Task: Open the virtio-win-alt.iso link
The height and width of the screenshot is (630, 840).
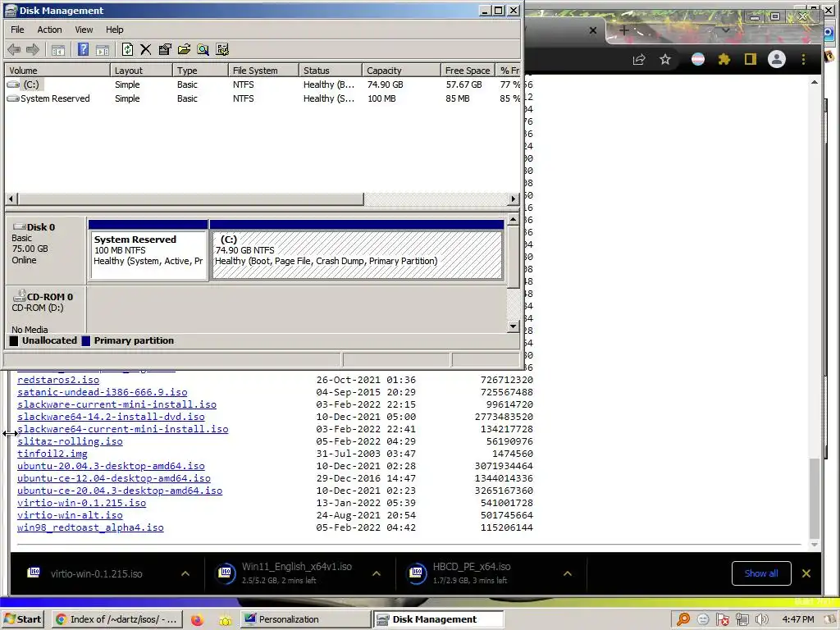Action: [71, 515]
